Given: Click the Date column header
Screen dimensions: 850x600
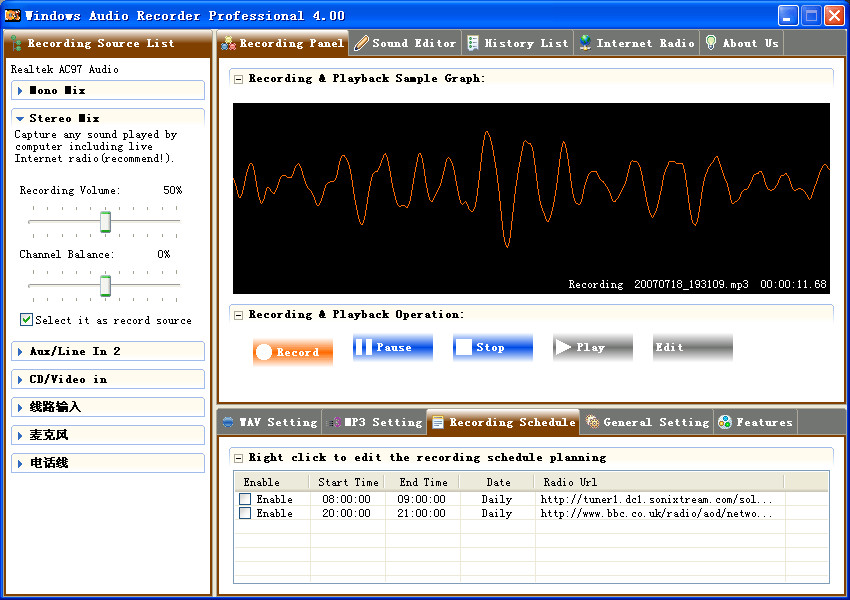Looking at the screenshot, I should (498, 482).
